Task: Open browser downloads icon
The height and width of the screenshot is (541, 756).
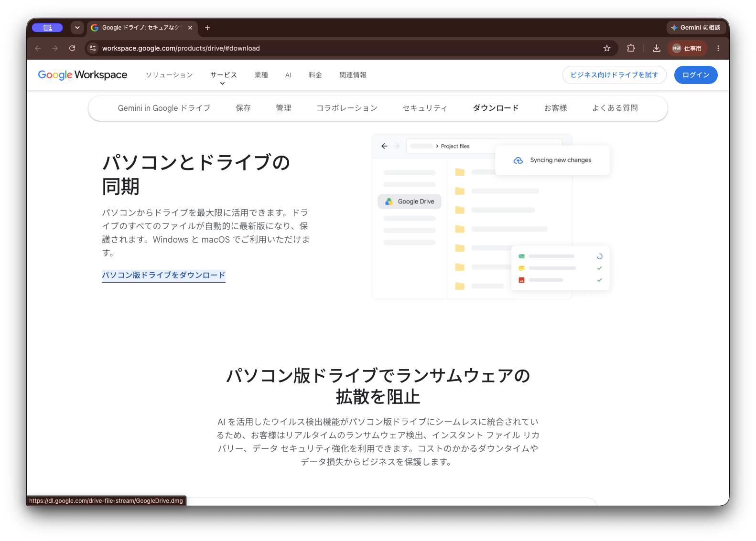Action: pyautogui.click(x=657, y=48)
